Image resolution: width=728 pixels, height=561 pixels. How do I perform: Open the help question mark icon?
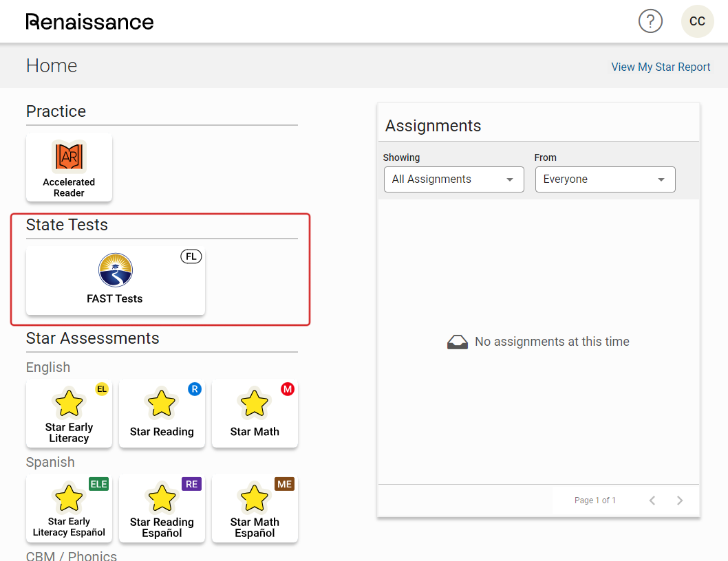pos(650,21)
